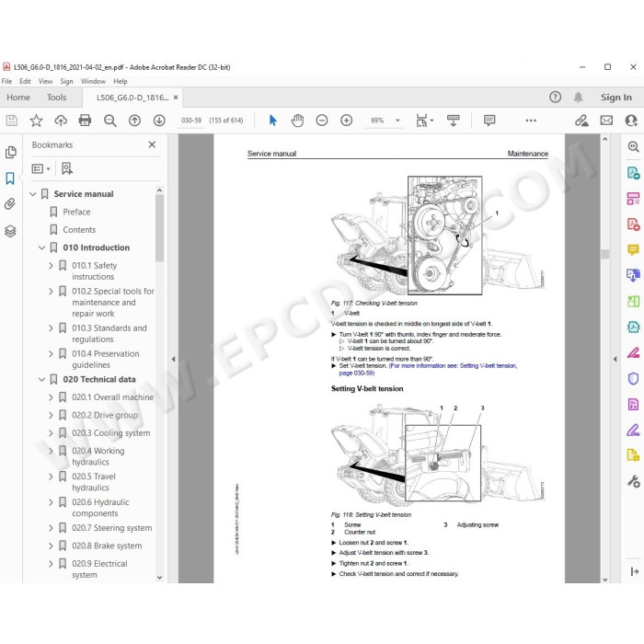This screenshot has height=644, width=644.
Task: Click bookmarks scroll down arrow
Action: click(x=160, y=577)
